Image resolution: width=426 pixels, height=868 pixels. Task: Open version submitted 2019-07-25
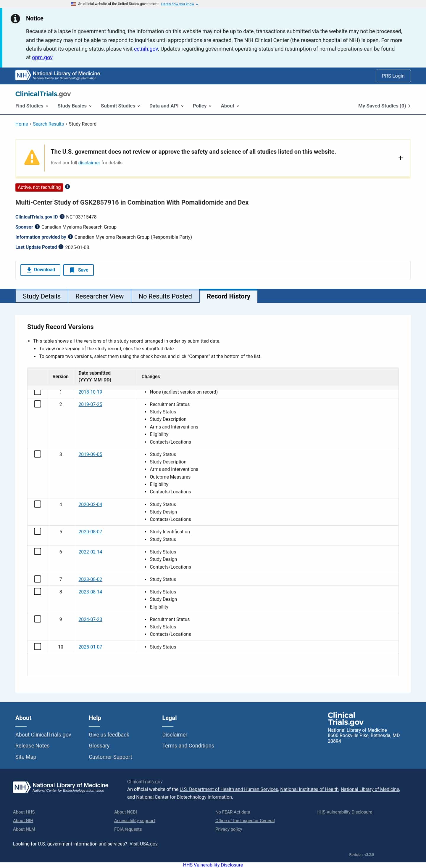[90, 404]
